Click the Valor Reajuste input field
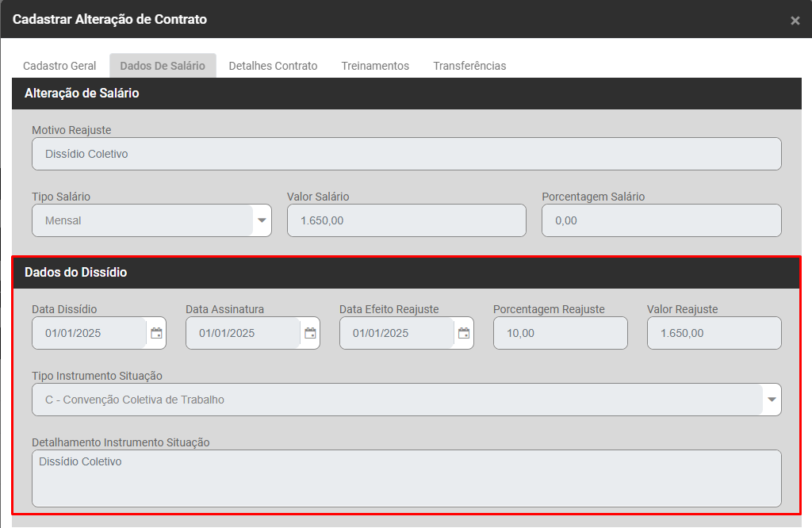 click(714, 333)
